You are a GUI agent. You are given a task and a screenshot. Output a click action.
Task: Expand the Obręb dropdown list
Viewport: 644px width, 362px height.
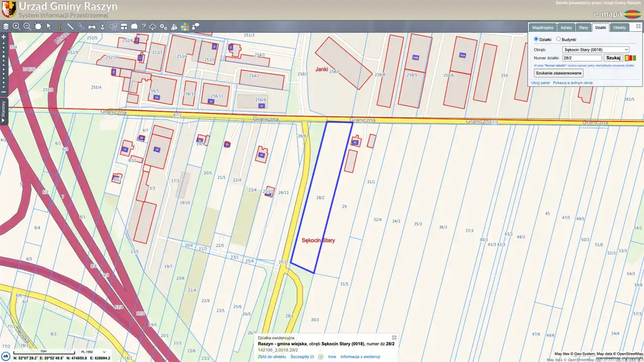596,49
